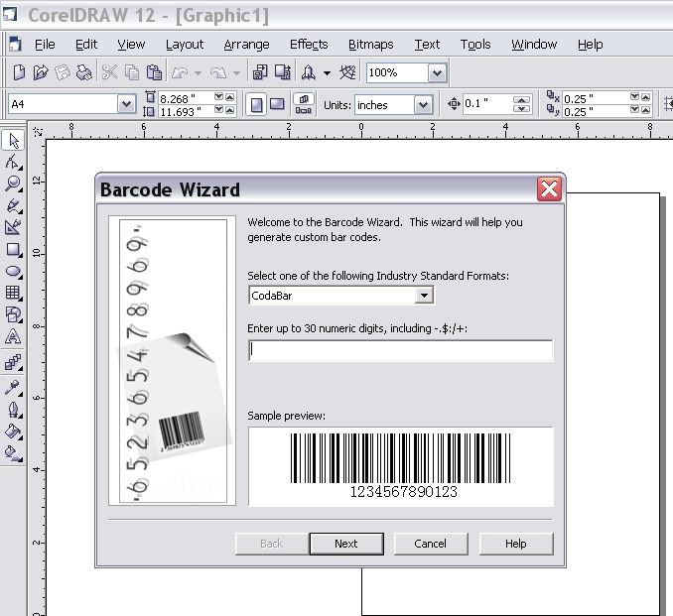Image resolution: width=673 pixels, height=616 pixels.
Task: Select Landscape page orientation
Action: (x=277, y=105)
